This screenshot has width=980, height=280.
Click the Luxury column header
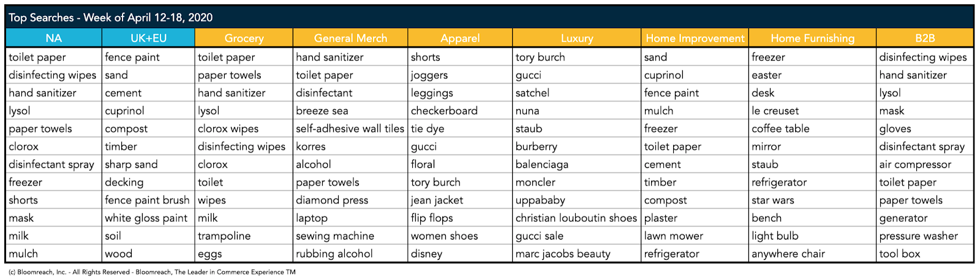coord(577,38)
